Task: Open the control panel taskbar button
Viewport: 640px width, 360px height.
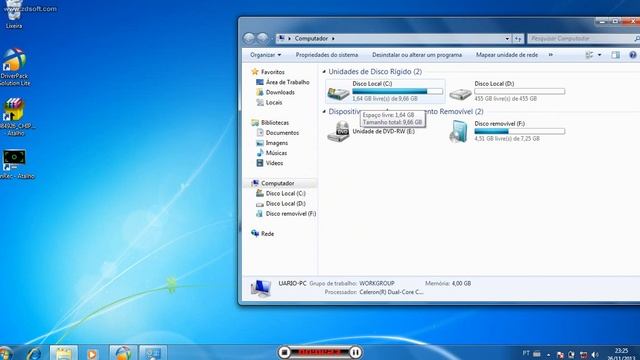Action: (153, 353)
